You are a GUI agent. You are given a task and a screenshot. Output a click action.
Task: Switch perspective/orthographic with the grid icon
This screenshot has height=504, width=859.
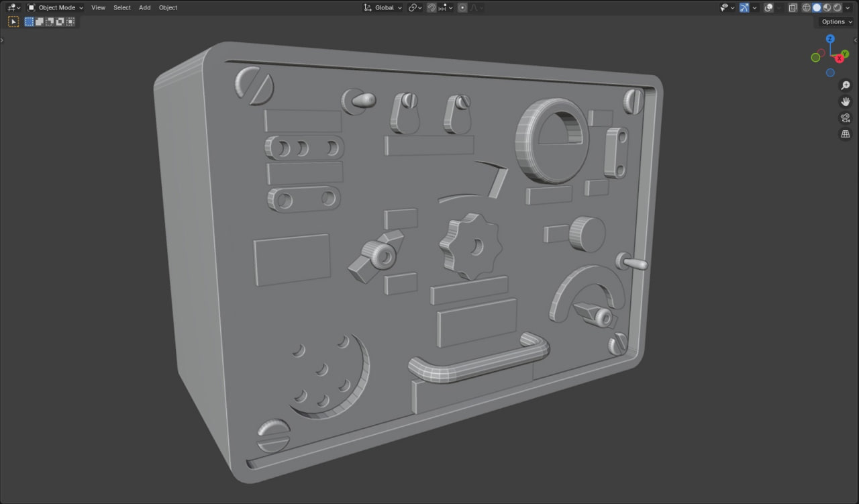(x=846, y=134)
